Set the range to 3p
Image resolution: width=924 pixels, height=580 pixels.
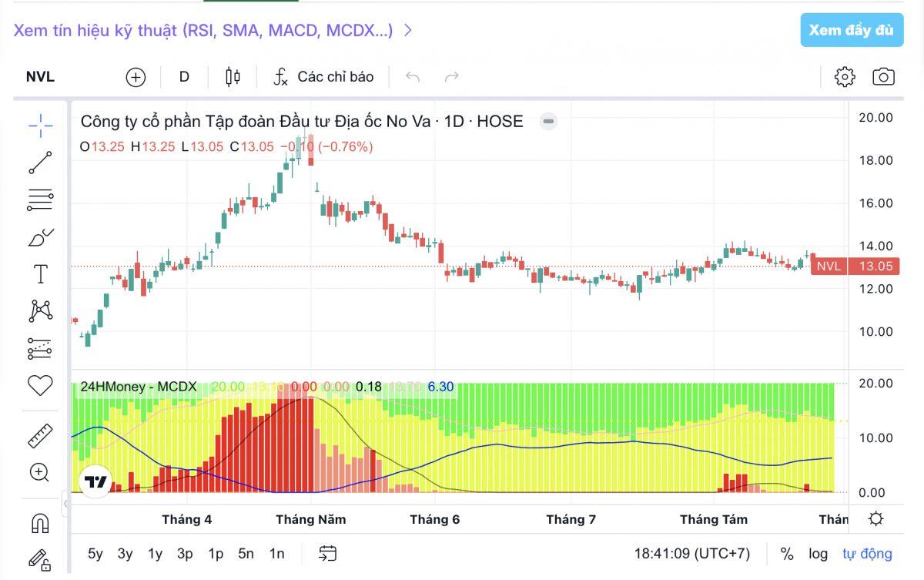[185, 553]
